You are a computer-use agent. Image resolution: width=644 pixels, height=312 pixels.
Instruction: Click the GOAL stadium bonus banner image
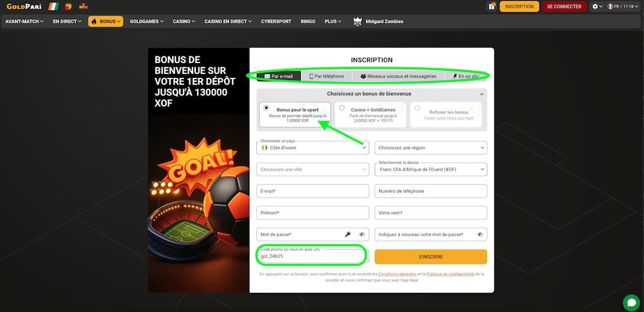[x=199, y=203]
